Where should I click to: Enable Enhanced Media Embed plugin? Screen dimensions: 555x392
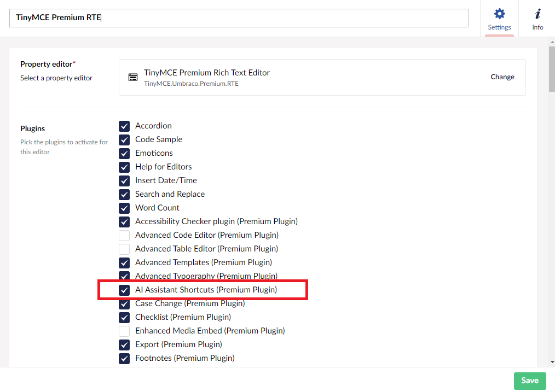click(x=124, y=331)
